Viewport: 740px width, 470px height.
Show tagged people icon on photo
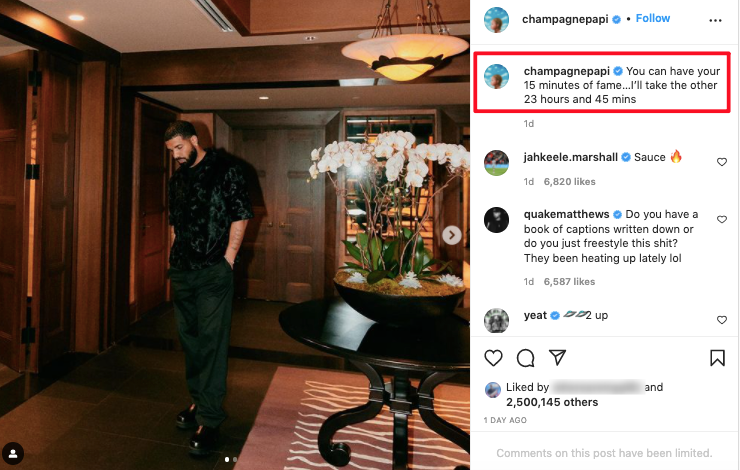click(14, 453)
